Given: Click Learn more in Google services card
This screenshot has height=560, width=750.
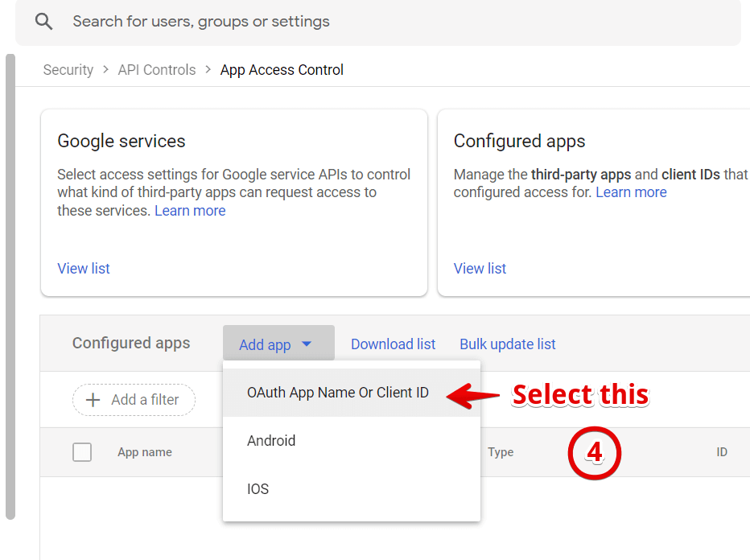Looking at the screenshot, I should point(190,211).
